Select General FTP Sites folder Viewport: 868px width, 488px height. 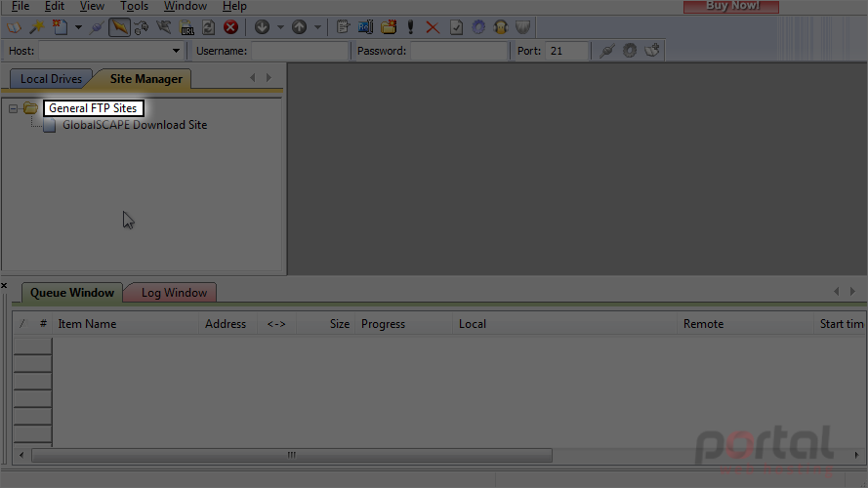pyautogui.click(x=93, y=108)
